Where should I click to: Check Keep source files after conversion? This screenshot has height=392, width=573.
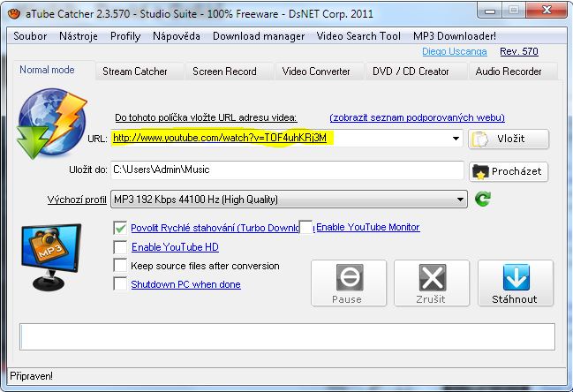(x=121, y=266)
